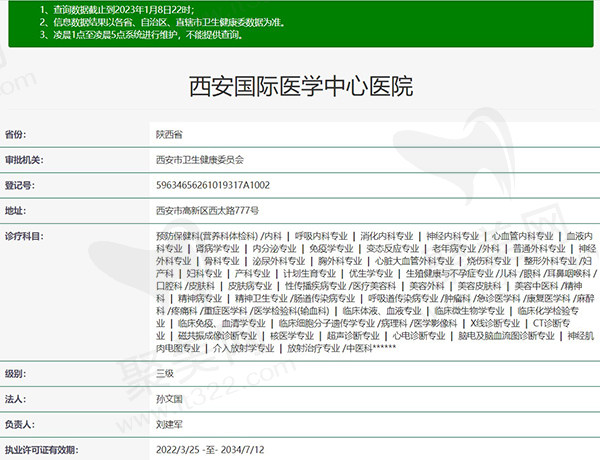Click 性传播疾病专业 in departments list
The image size is (600, 460).
(316, 286)
